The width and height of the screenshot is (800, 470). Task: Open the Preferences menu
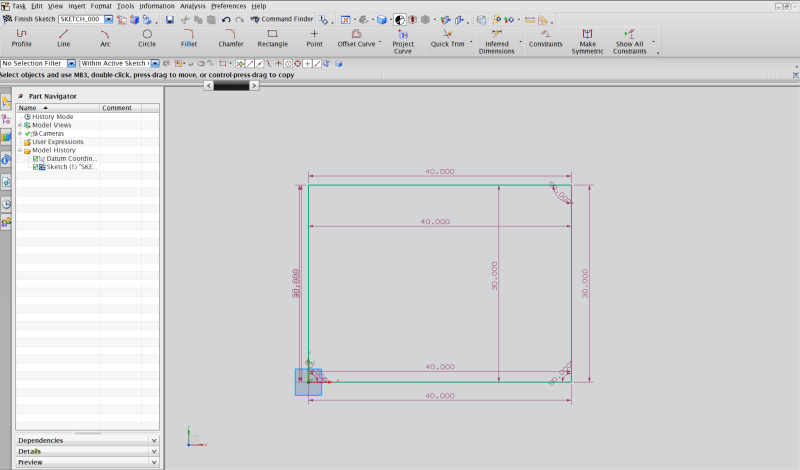click(229, 6)
